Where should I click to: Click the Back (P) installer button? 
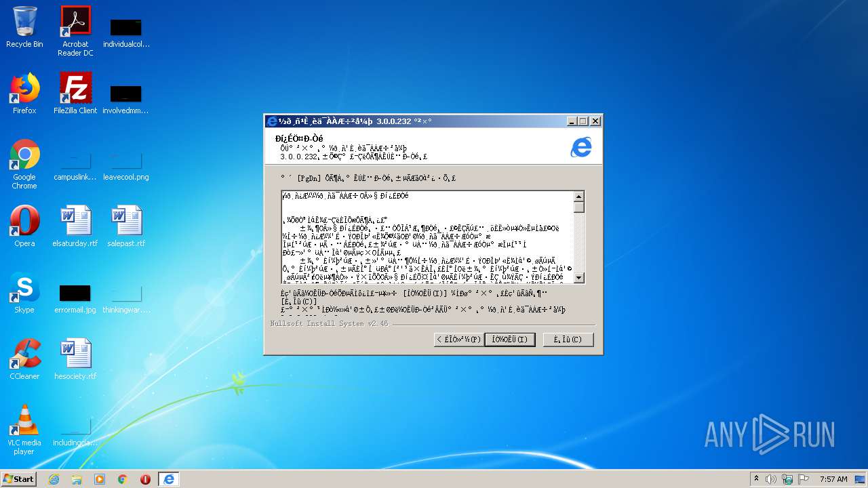458,340
